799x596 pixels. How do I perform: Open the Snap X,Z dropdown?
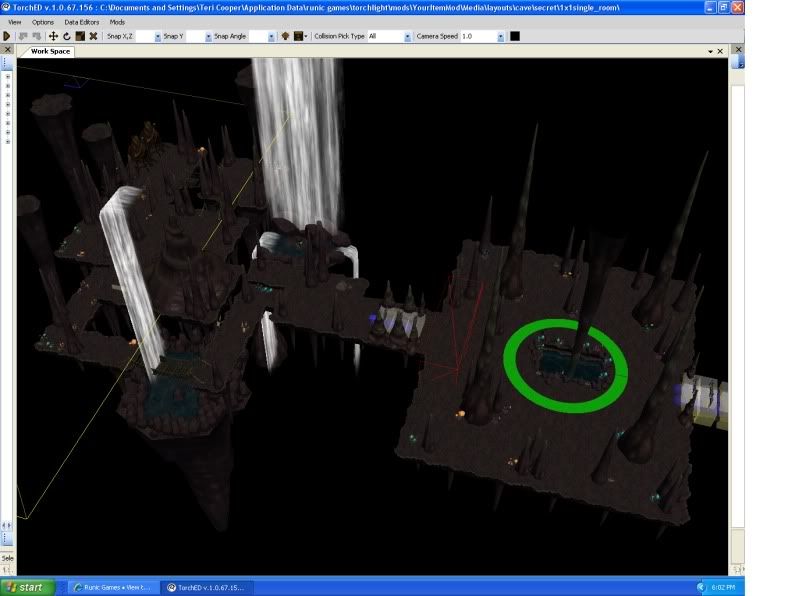click(157, 37)
